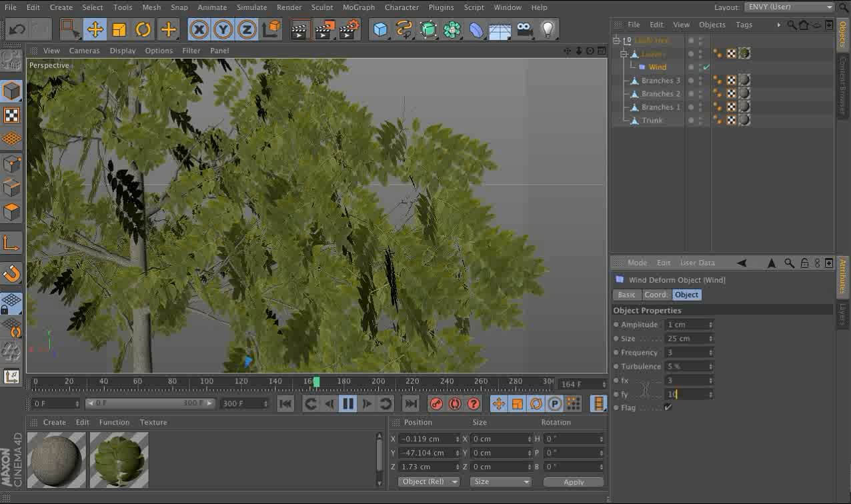Viewport: 851px width, 504px height.
Task: Toggle X-axis lock icon
Action: (198, 29)
